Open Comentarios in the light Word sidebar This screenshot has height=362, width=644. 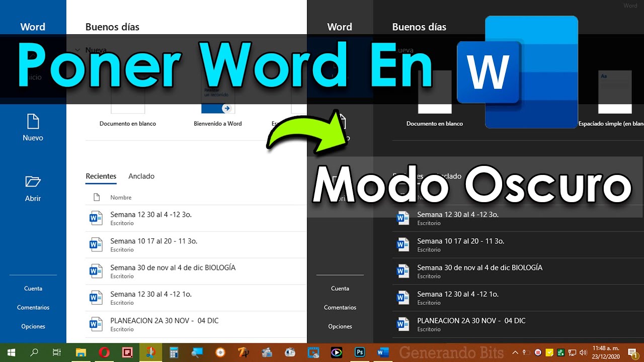pos(33,307)
